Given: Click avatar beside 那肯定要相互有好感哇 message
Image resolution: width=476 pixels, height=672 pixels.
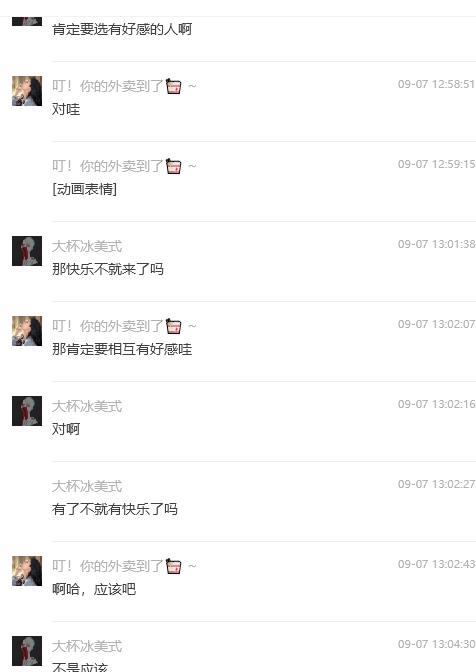Looking at the screenshot, I should [x=27, y=331].
